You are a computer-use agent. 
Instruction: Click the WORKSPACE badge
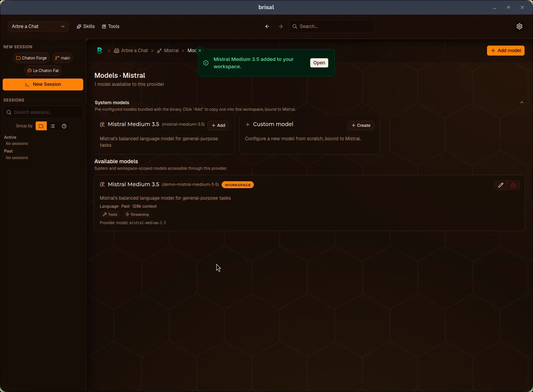(x=238, y=185)
